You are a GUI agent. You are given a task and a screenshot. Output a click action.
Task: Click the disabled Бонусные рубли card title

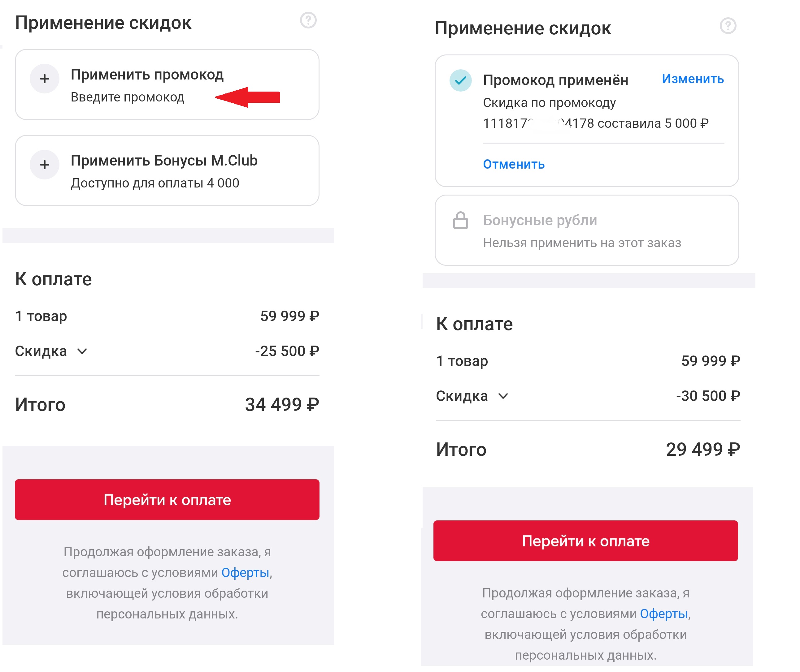(x=540, y=220)
